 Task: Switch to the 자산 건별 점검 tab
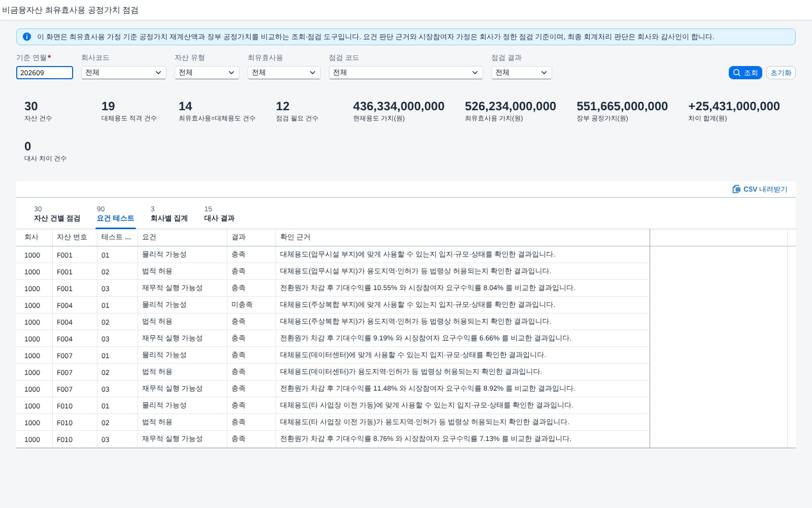pyautogui.click(x=57, y=214)
